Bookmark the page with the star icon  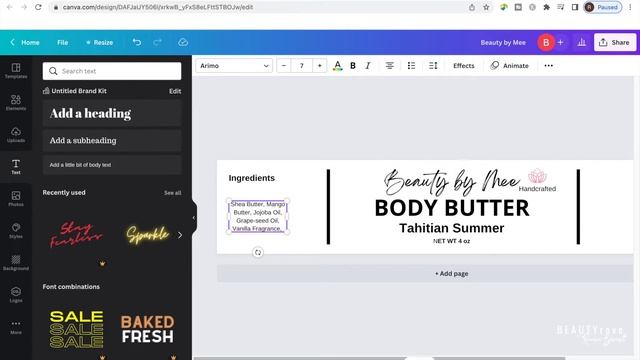[x=486, y=7]
